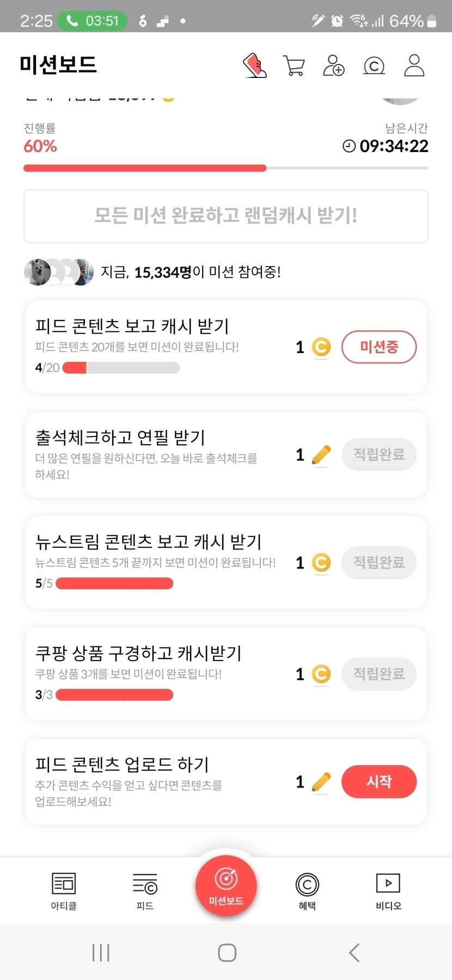Tap random cash reward banner button
Viewport: 452px width, 980px height.
[x=226, y=216]
